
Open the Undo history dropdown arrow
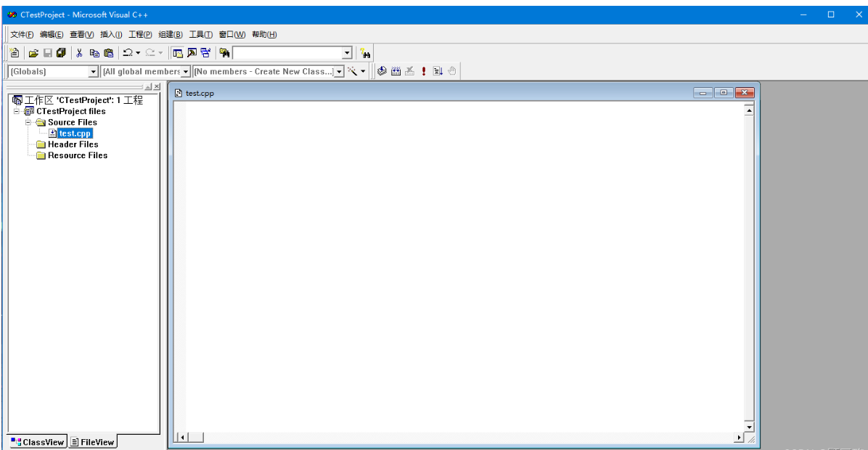[138, 53]
